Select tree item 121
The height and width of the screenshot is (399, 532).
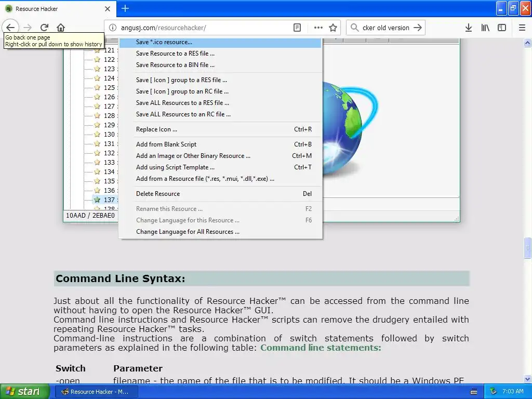pos(109,50)
